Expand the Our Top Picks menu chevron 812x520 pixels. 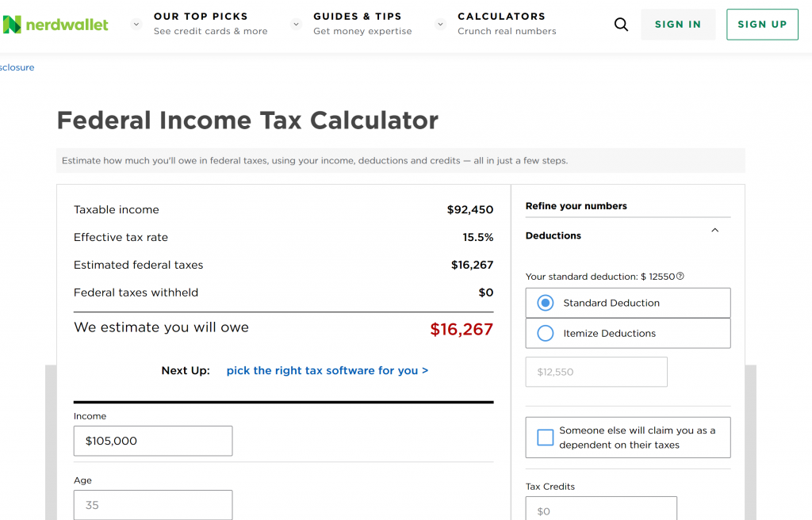pyautogui.click(x=136, y=24)
